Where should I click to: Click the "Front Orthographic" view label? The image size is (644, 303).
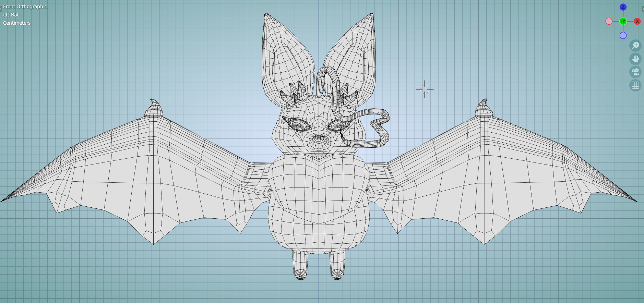(25, 7)
